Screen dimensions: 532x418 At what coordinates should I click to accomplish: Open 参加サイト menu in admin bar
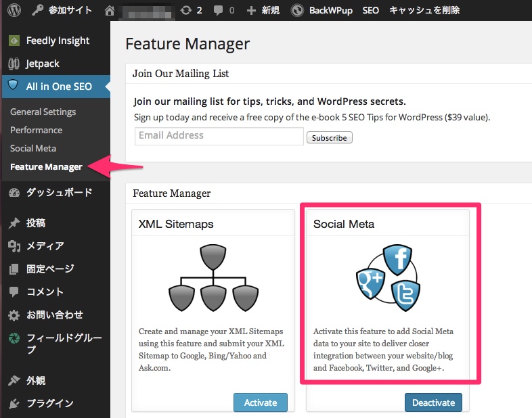pyautogui.click(x=70, y=10)
